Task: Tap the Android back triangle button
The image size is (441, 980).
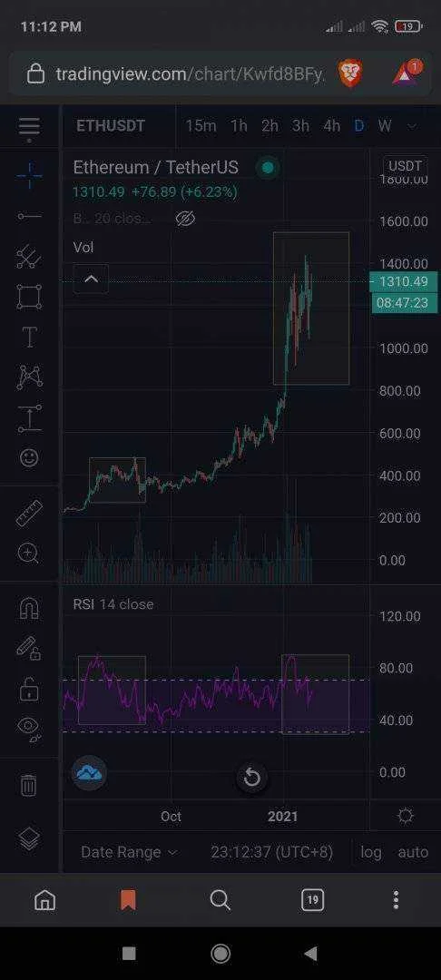Action: click(310, 953)
